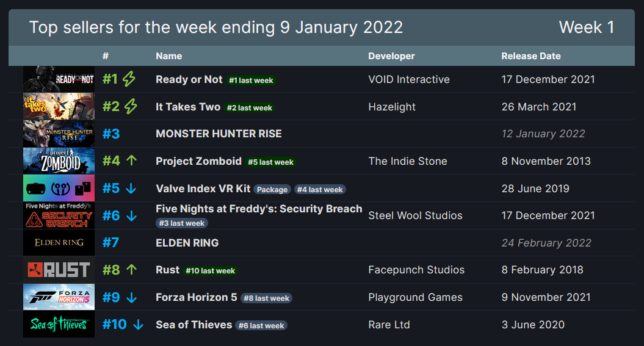
Task: Select the Valve Index VR Kit thumbnail
Action: [x=59, y=188]
